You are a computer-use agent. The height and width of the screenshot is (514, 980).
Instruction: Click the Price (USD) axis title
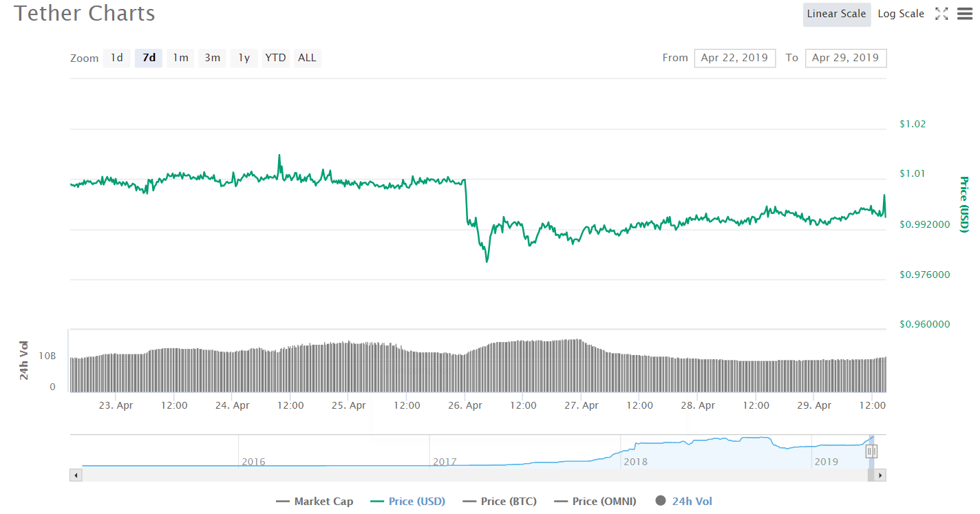click(x=964, y=204)
